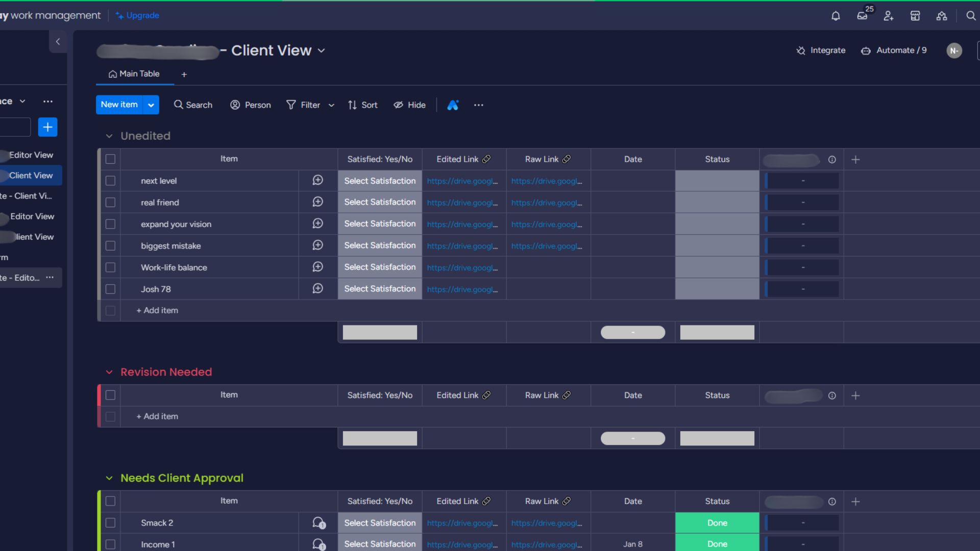
Task: Click the N- user avatar
Action: pyautogui.click(x=954, y=51)
